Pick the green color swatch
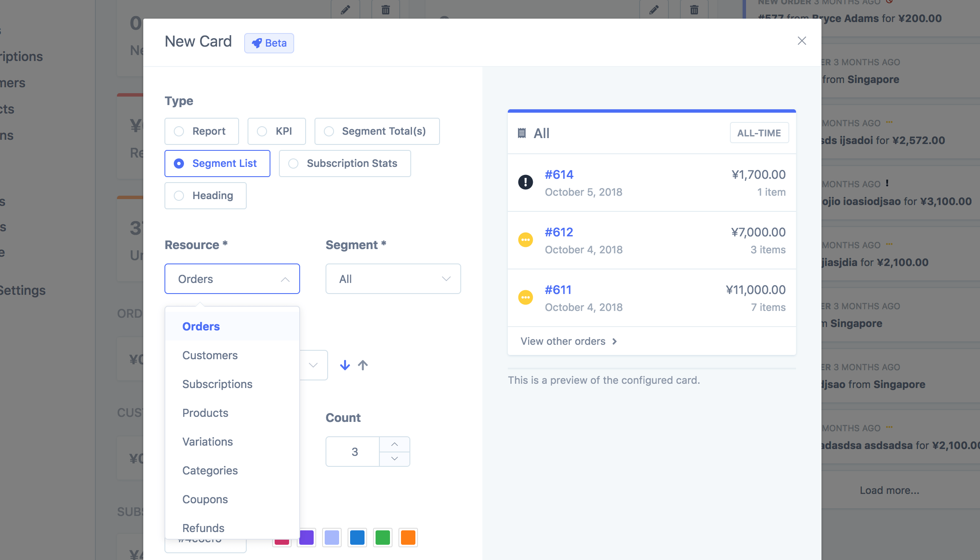 [382, 538]
